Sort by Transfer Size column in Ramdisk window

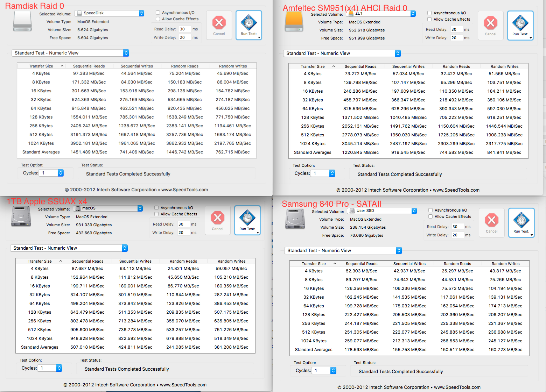click(x=41, y=66)
